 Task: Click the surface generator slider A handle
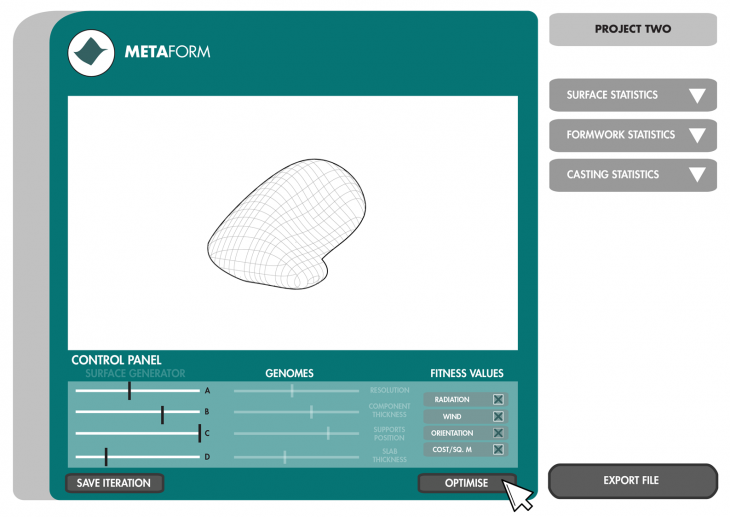pos(129,391)
